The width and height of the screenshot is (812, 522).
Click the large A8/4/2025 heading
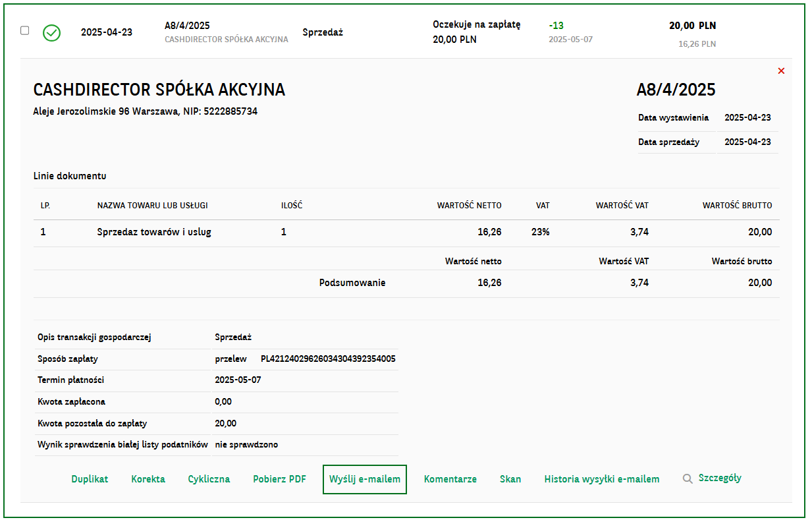tap(676, 90)
